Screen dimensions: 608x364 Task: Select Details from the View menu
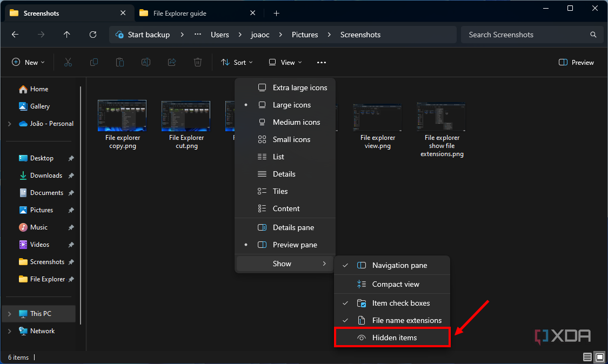(x=286, y=174)
